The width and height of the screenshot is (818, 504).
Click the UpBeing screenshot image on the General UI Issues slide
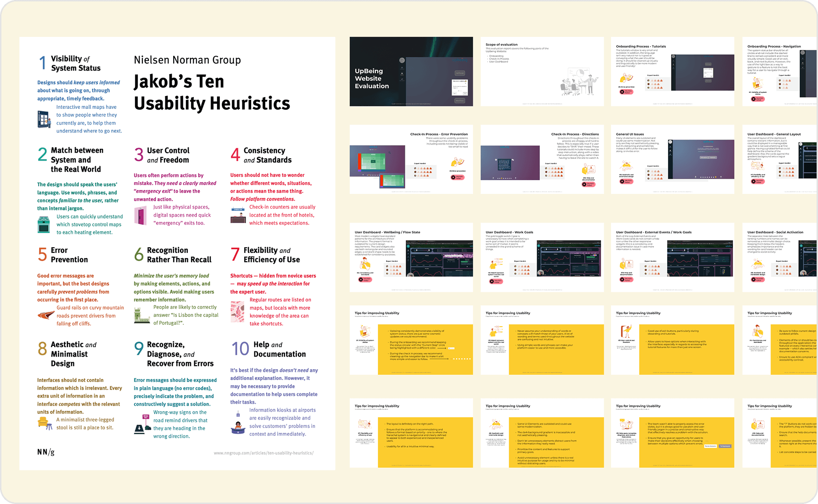(702, 160)
